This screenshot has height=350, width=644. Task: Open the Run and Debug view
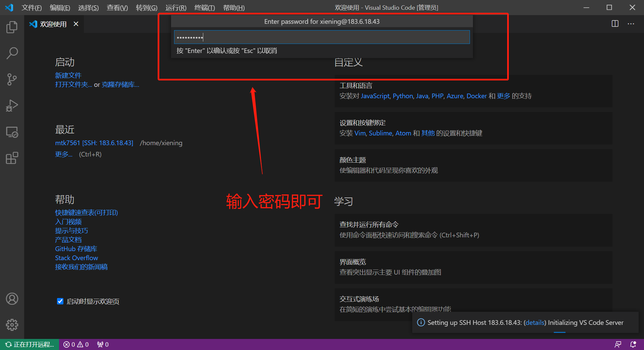tap(12, 106)
